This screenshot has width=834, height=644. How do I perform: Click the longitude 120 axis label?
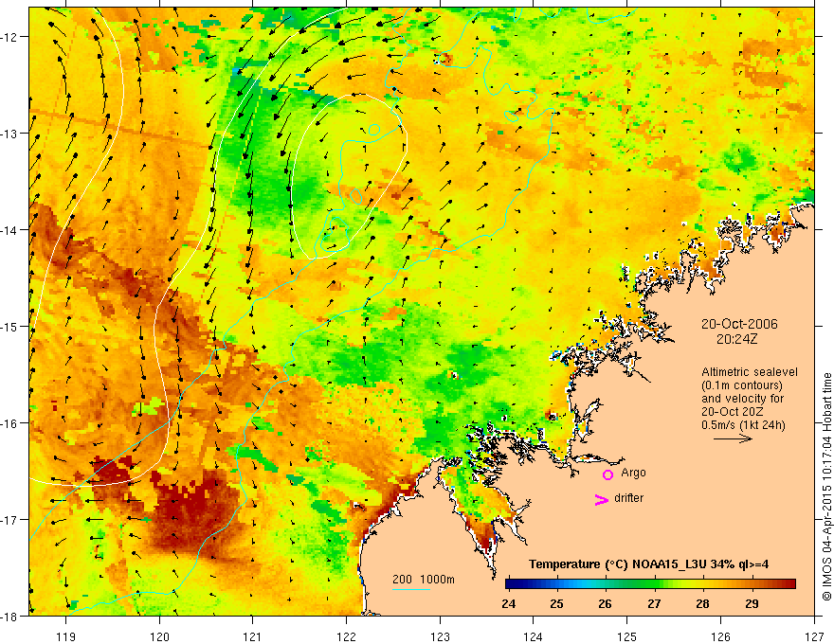[159, 636]
